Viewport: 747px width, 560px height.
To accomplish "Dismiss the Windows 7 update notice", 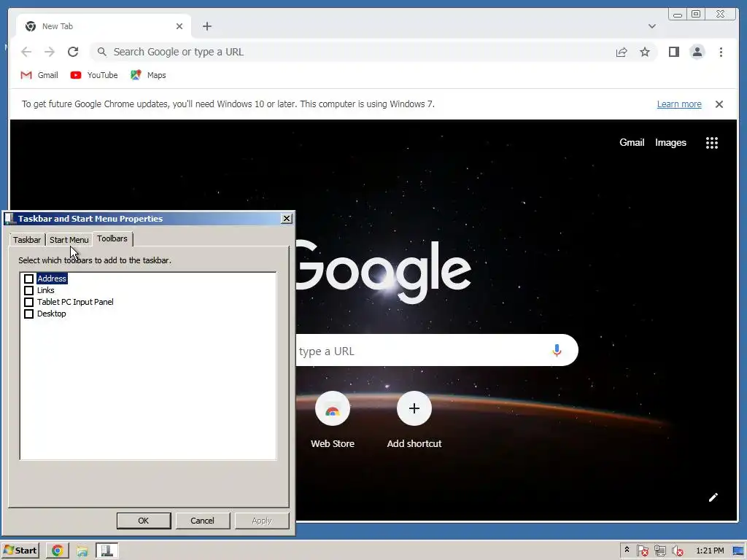I will (719, 104).
